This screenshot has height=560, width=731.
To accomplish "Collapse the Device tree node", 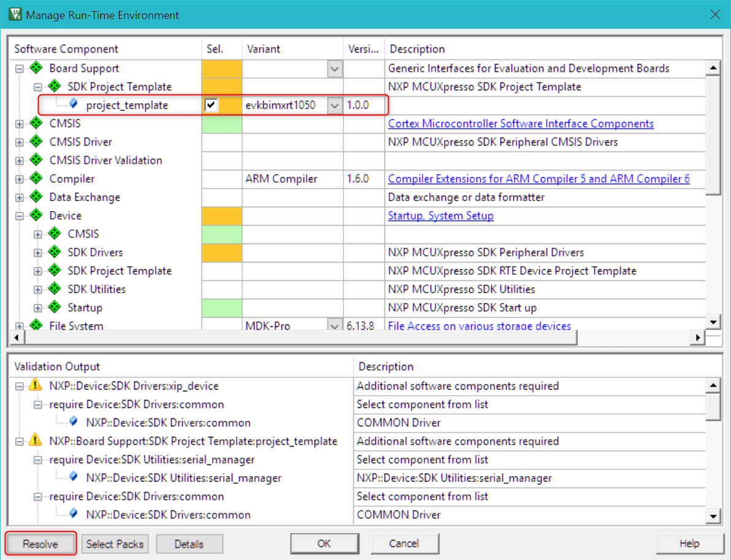I will (x=19, y=216).
